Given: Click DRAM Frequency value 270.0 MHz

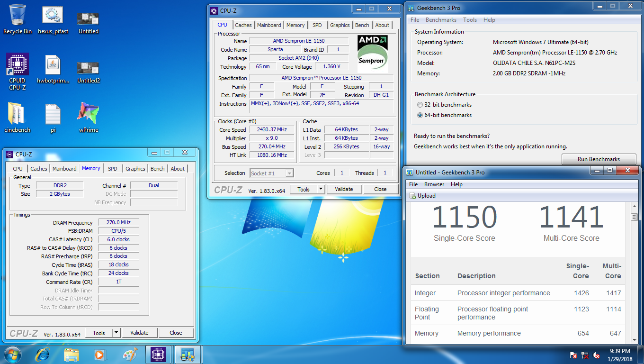Looking at the screenshot, I should pyautogui.click(x=119, y=222).
